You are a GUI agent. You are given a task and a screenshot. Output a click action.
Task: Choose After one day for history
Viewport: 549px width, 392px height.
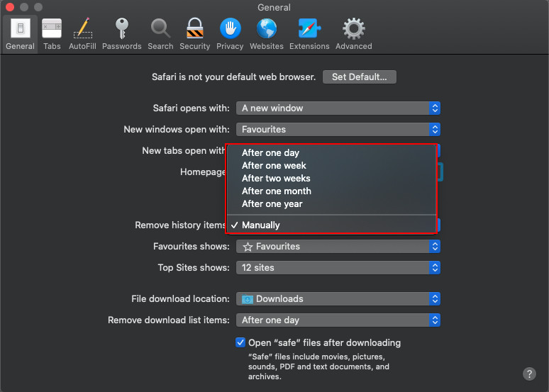click(x=331, y=153)
